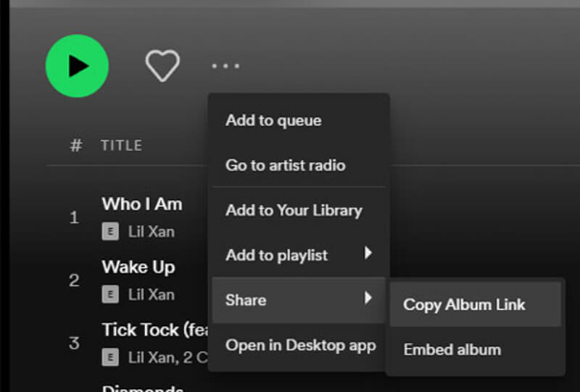Open the Wake Up track
The image size is (580, 392).
138,267
